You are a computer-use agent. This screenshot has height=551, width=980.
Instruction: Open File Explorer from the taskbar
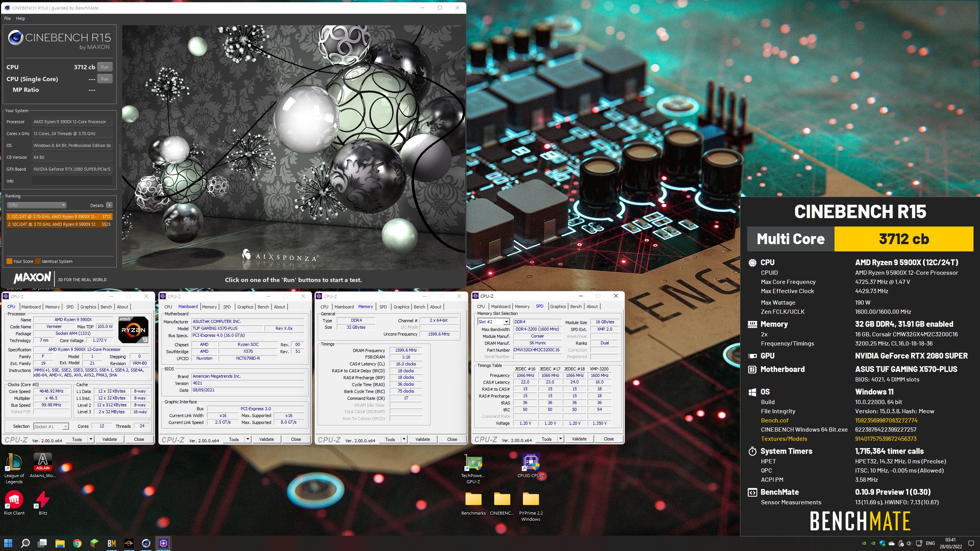60,543
